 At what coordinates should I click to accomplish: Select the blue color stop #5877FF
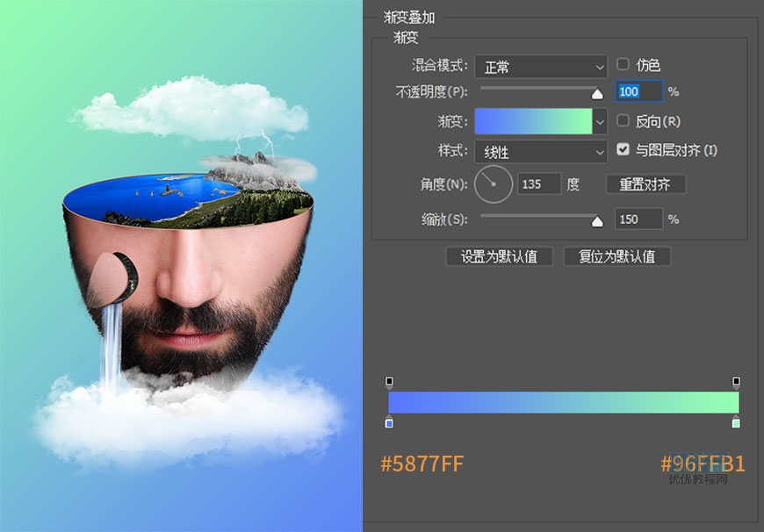tap(389, 423)
